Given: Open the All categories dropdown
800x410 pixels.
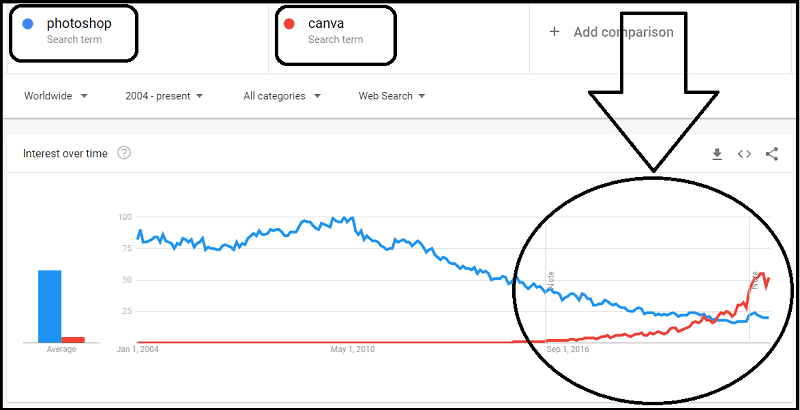Looking at the screenshot, I should pos(282,96).
